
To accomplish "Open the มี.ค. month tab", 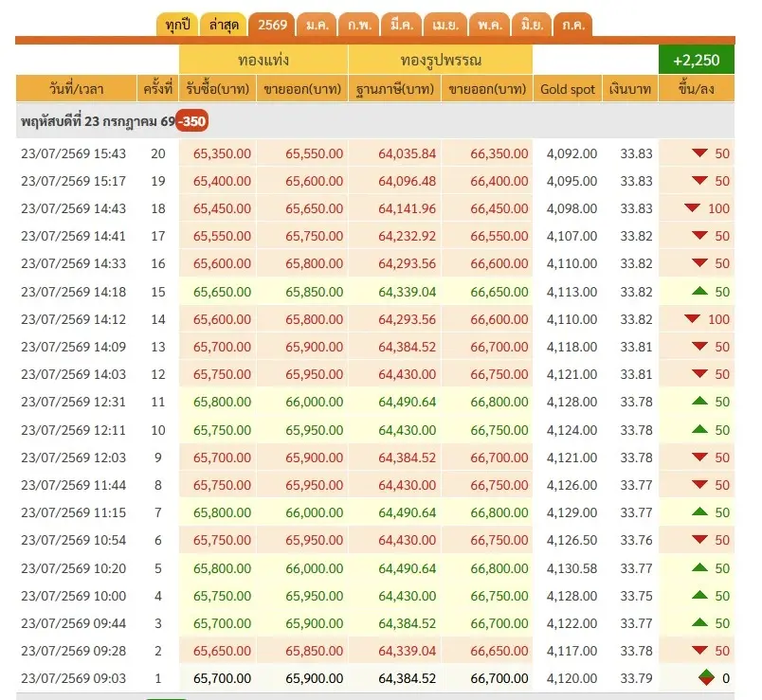I will [x=402, y=25].
